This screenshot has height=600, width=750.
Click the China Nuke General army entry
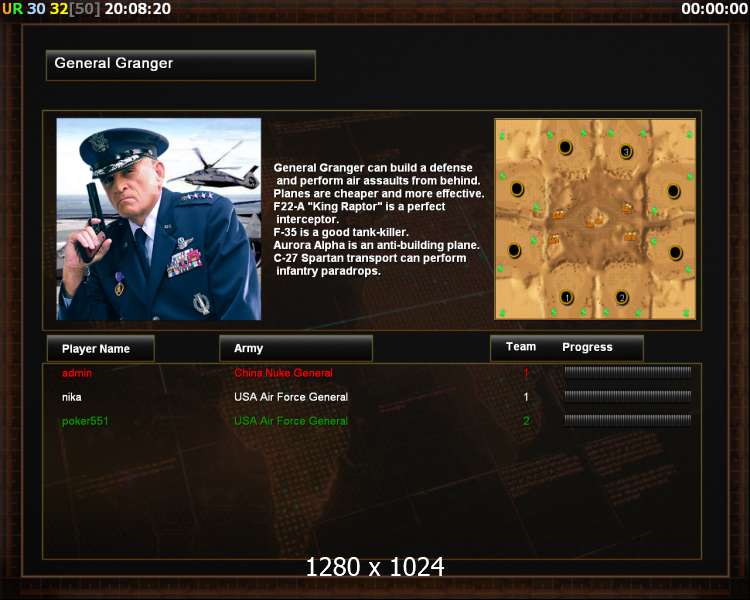[283, 373]
